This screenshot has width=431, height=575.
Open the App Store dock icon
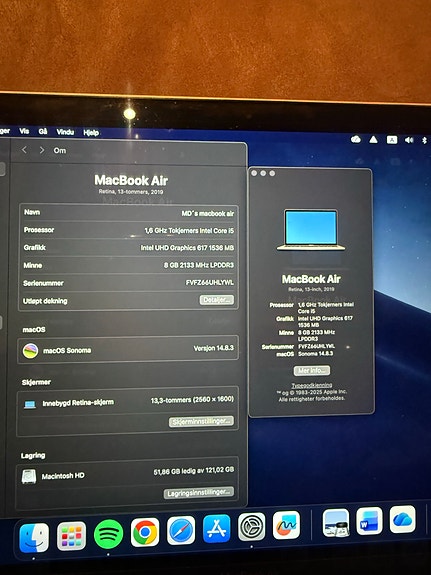coord(216,528)
